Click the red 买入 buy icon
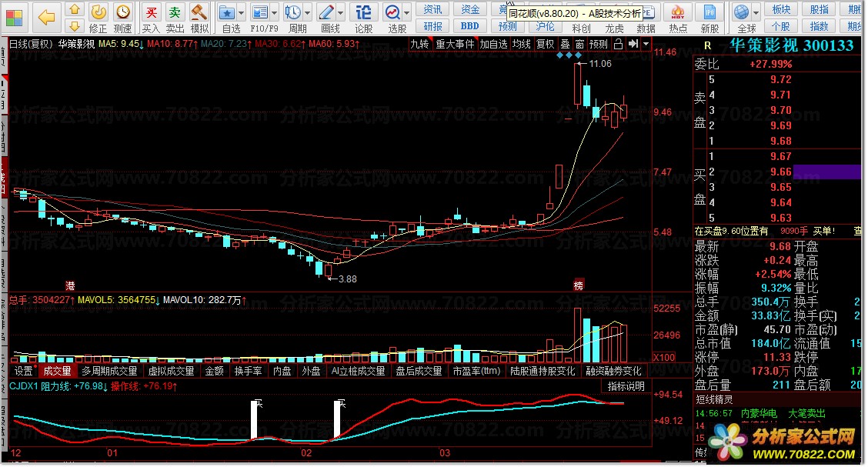 151,12
